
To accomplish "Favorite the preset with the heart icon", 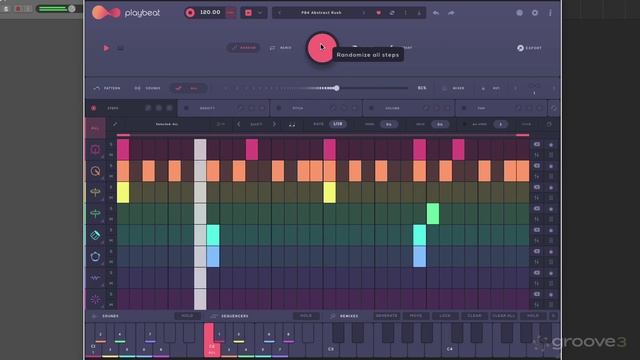I will 378,13.
